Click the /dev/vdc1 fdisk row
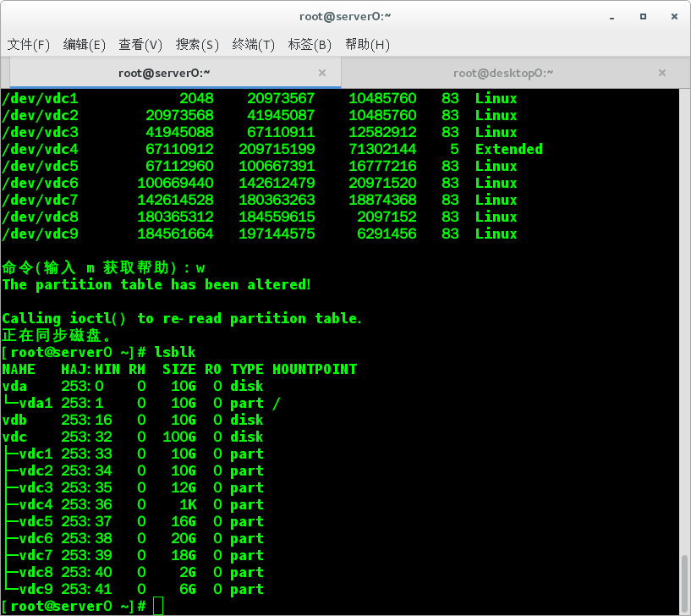 point(259,98)
